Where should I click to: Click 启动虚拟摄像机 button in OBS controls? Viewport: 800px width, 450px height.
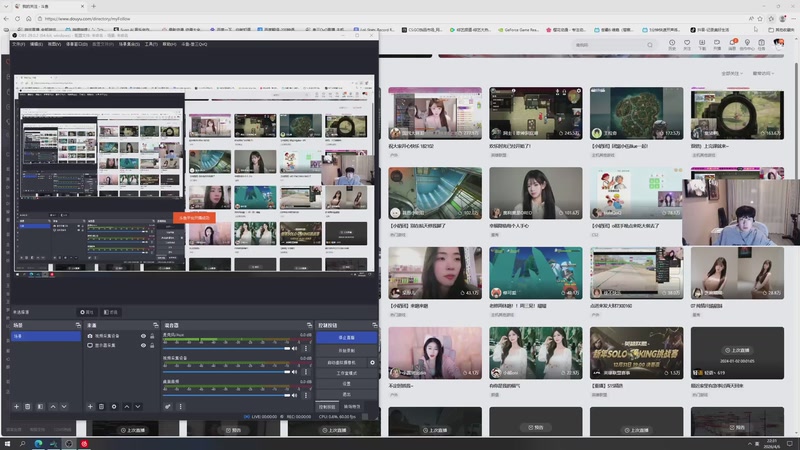(x=341, y=362)
